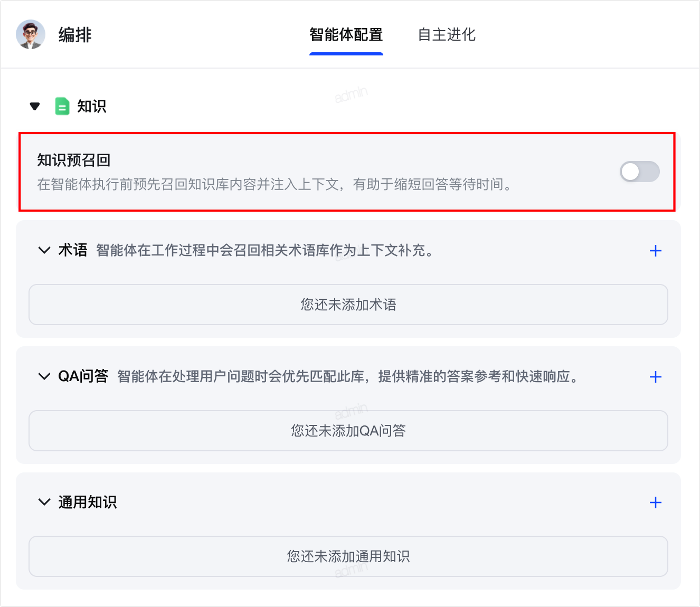Add 通用知识 using the plus icon

click(655, 502)
